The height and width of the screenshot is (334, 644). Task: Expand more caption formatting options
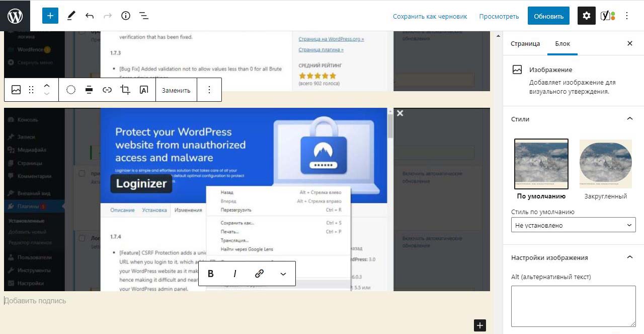coord(283,274)
